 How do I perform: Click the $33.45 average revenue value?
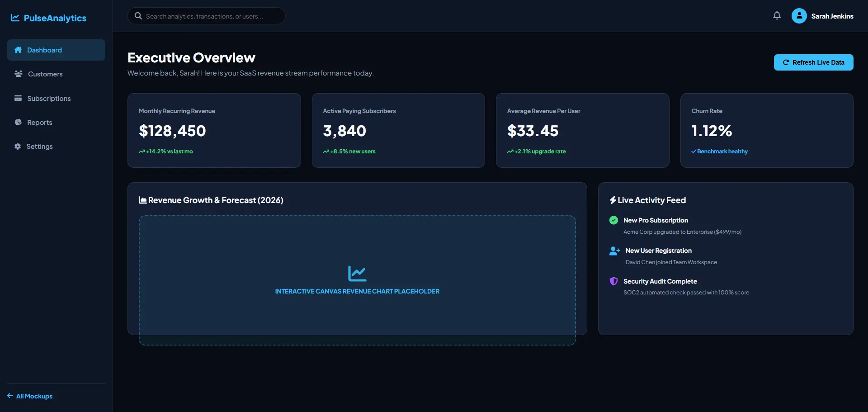tap(533, 131)
